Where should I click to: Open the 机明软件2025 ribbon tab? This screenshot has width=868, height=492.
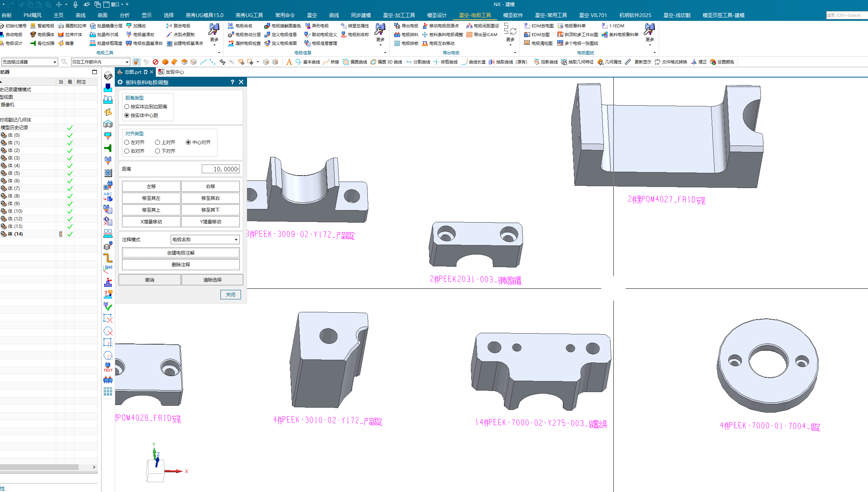[635, 15]
